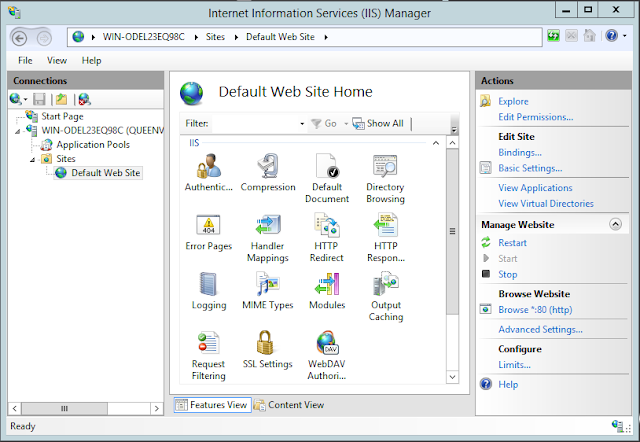Click View Virtual Directories link
640x442 pixels.
(546, 203)
